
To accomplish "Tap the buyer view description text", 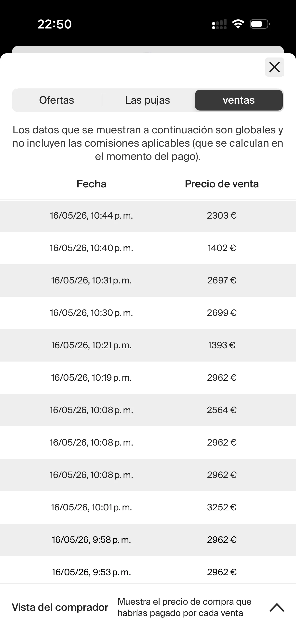I will (x=184, y=607).
